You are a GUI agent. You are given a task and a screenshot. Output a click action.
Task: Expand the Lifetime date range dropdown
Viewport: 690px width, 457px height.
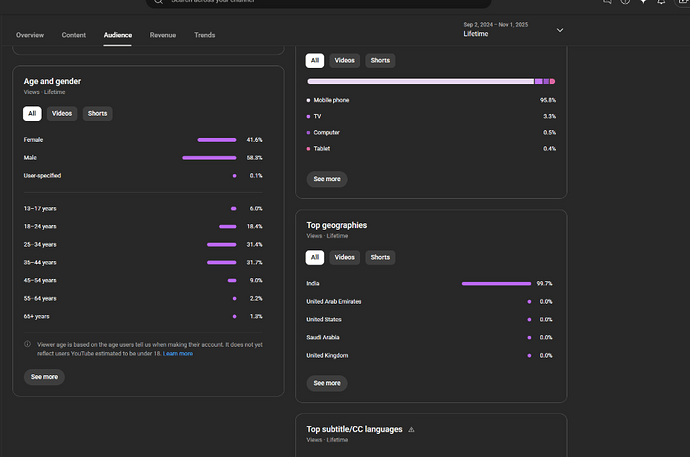pos(559,30)
